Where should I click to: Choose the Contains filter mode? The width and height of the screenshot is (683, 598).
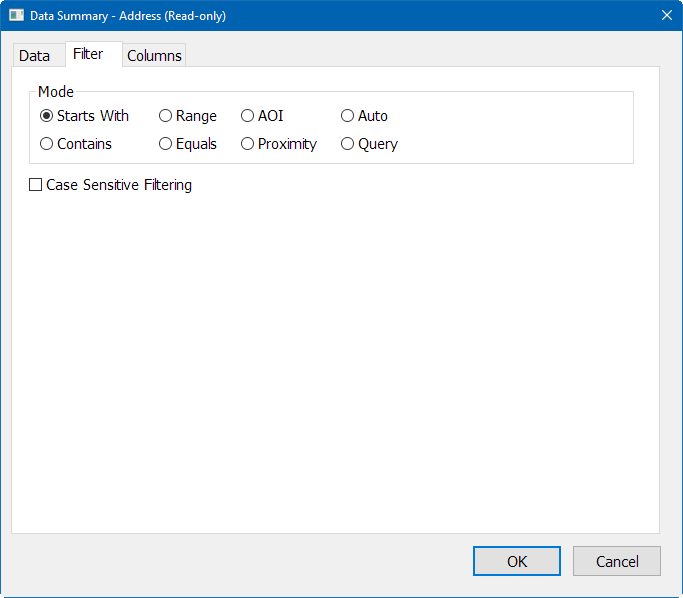[47, 144]
